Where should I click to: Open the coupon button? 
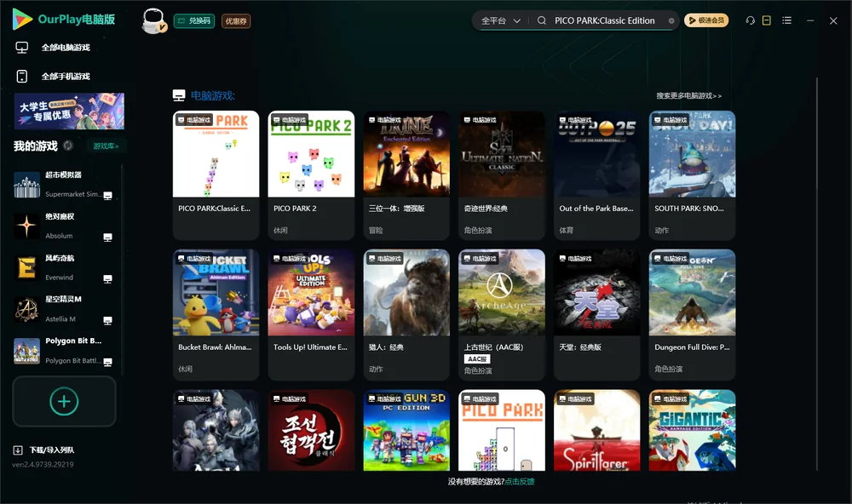tap(236, 21)
